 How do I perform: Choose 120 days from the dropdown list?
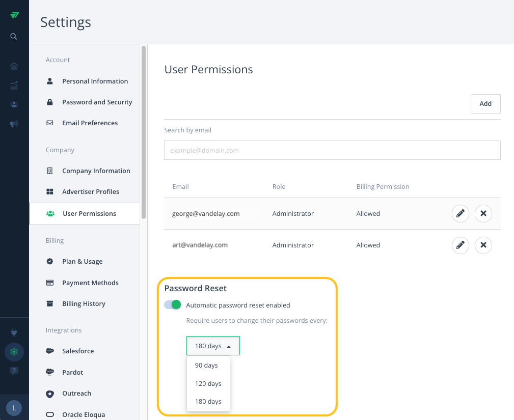tap(208, 384)
